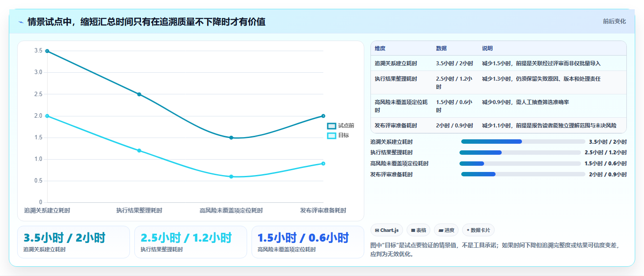644x276 pixels.
Task: Click x-axis label 发布评审准备耗时 under the chart
Action: click(323, 211)
